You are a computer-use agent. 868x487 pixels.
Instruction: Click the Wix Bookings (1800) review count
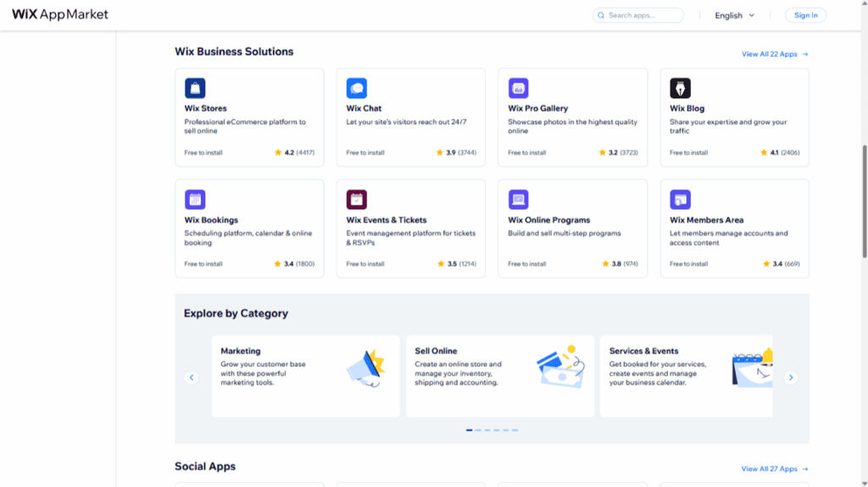(x=305, y=264)
